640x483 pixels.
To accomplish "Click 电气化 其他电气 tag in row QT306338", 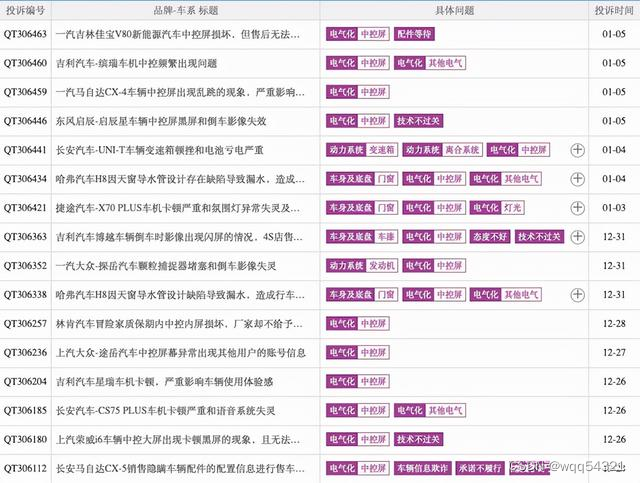I will click(x=506, y=295).
